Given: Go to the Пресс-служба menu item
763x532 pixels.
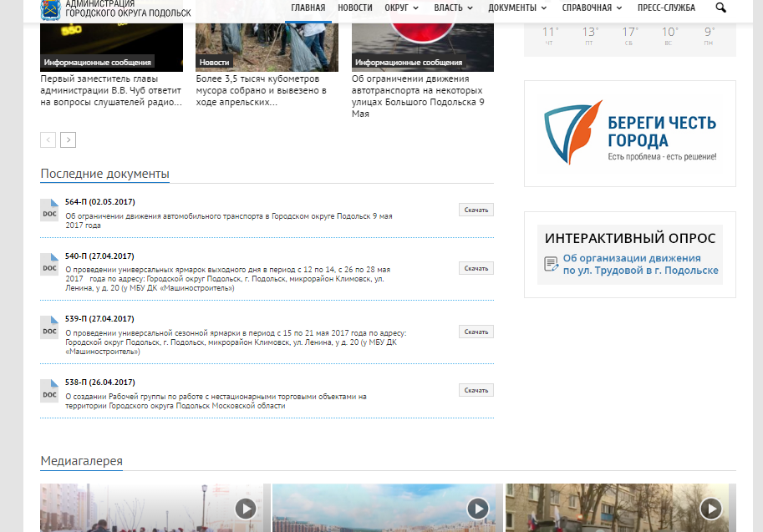Looking at the screenshot, I should 666,8.
